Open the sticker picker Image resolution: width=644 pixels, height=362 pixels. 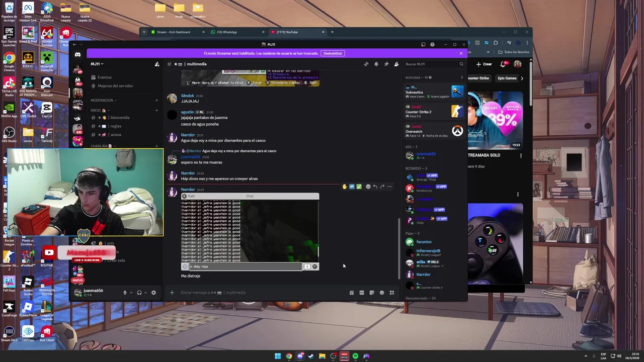(x=372, y=293)
